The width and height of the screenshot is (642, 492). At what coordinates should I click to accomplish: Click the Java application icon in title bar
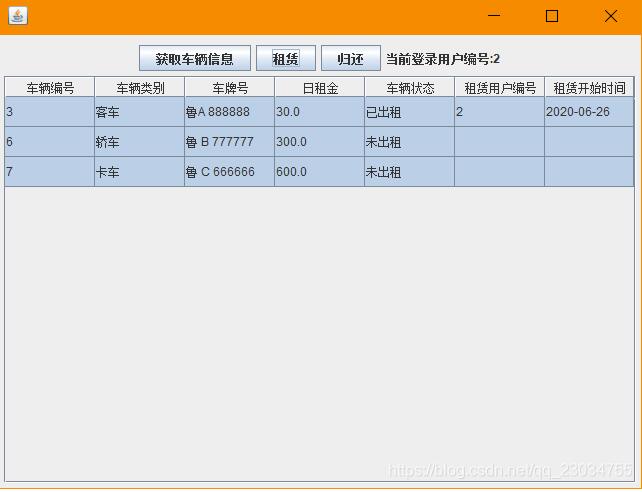(18, 16)
